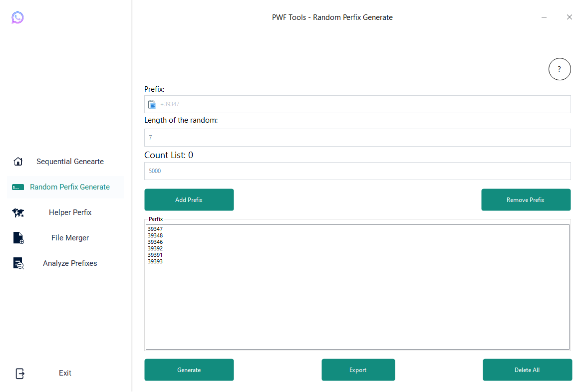Click the Add Prefix button
This screenshot has width=585, height=392.
pos(189,199)
